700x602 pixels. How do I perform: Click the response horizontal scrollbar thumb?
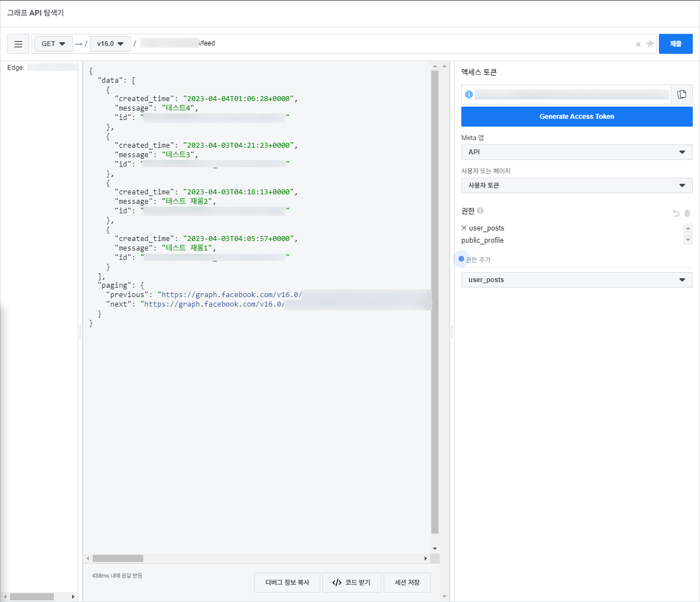(118, 558)
